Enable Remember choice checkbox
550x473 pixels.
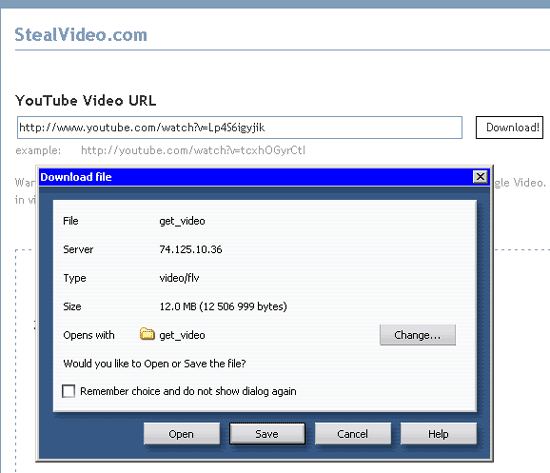(x=68, y=391)
